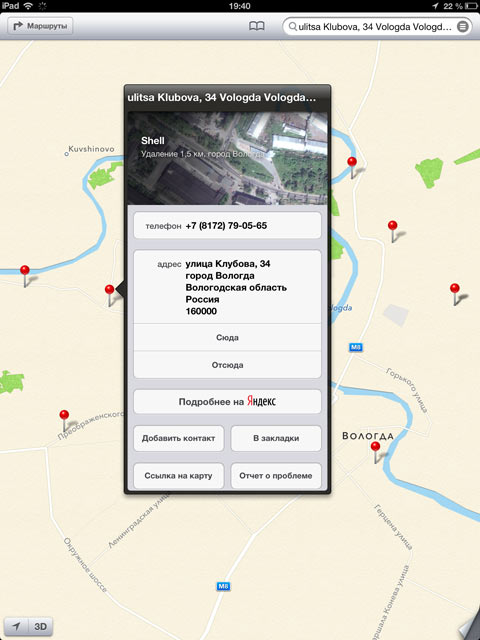This screenshot has height=640, width=480.
Task: Tap the magnifier icon in the search field
Action: (292, 27)
